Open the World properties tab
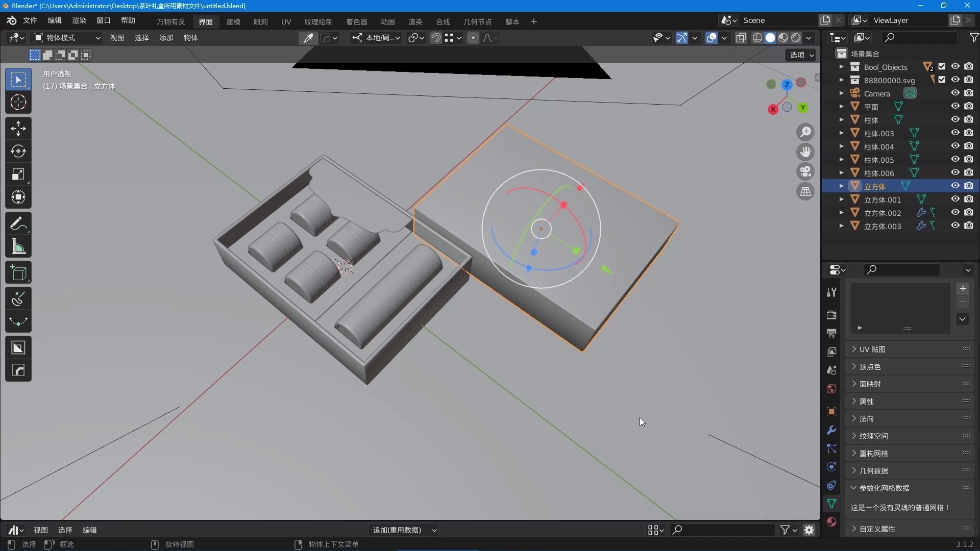Image resolution: width=980 pixels, height=551 pixels. tap(831, 389)
